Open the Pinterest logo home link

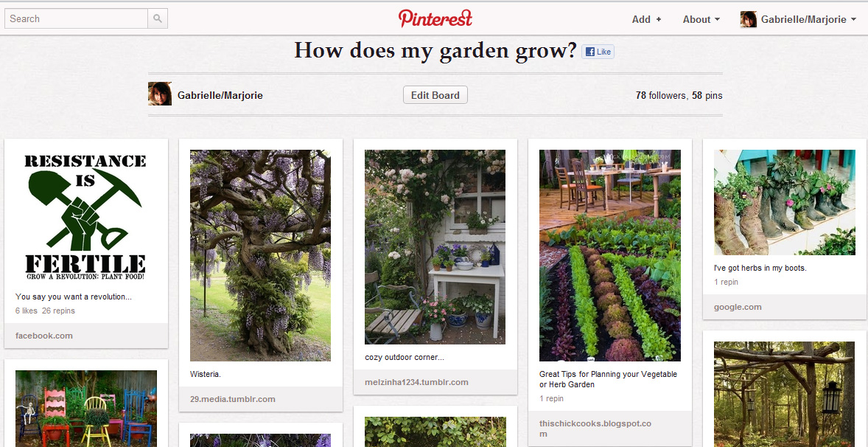pyautogui.click(x=435, y=18)
